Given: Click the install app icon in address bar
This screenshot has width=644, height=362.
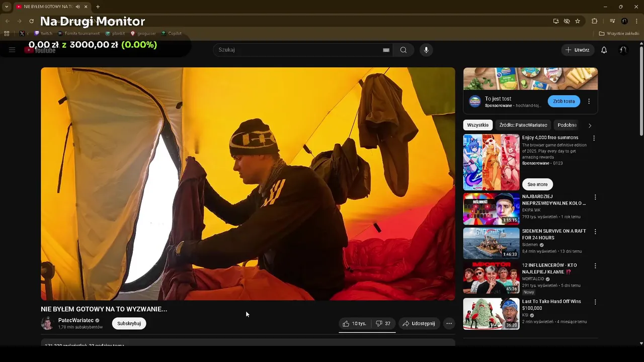Looking at the screenshot, I should 556,21.
